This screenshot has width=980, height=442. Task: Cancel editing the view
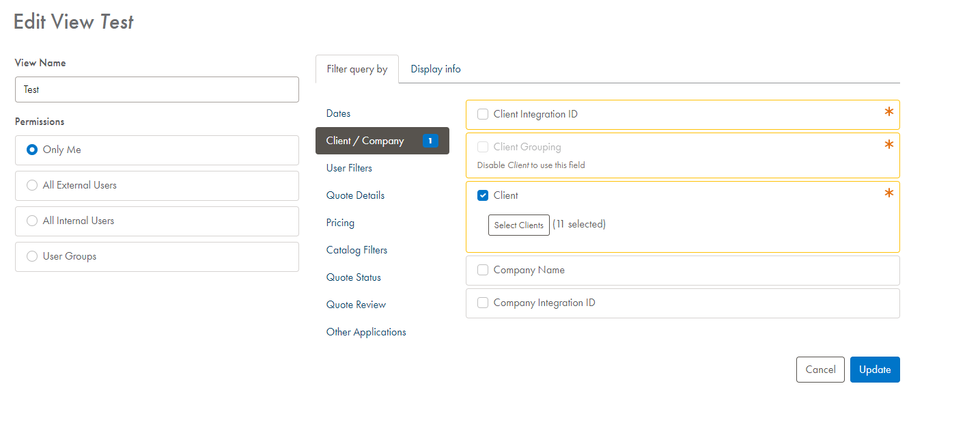coord(820,370)
